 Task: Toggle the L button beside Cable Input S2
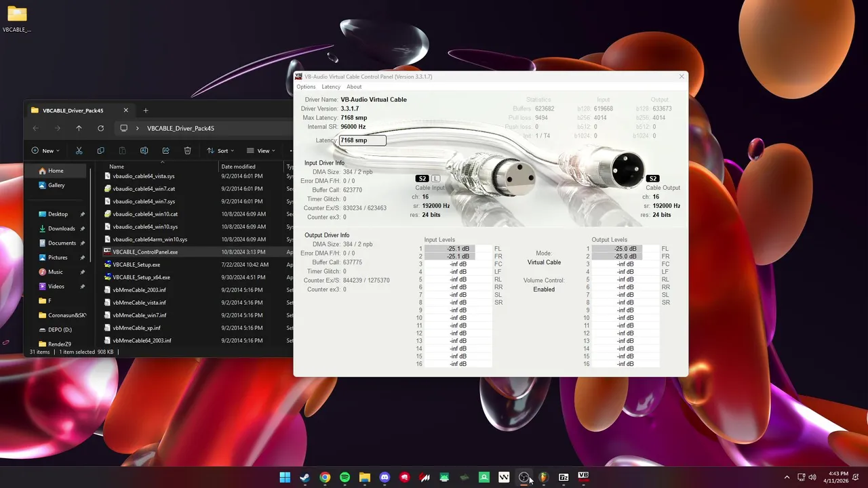[x=435, y=179]
